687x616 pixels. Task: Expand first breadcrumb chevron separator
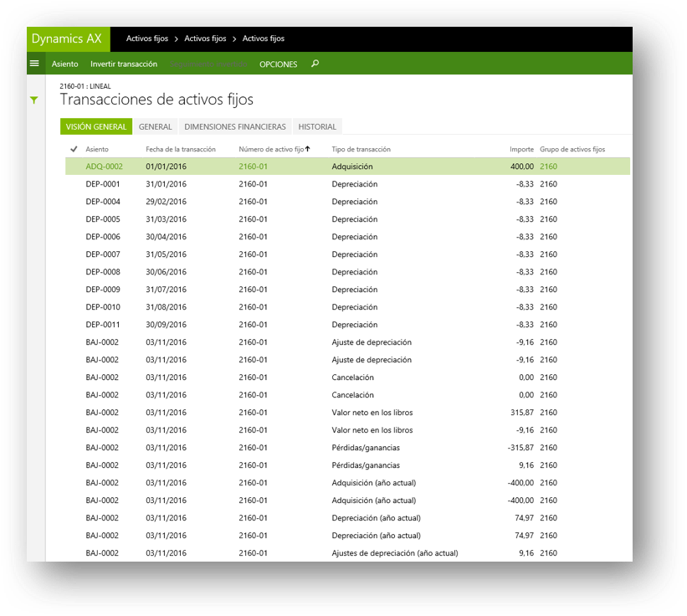[176, 39]
